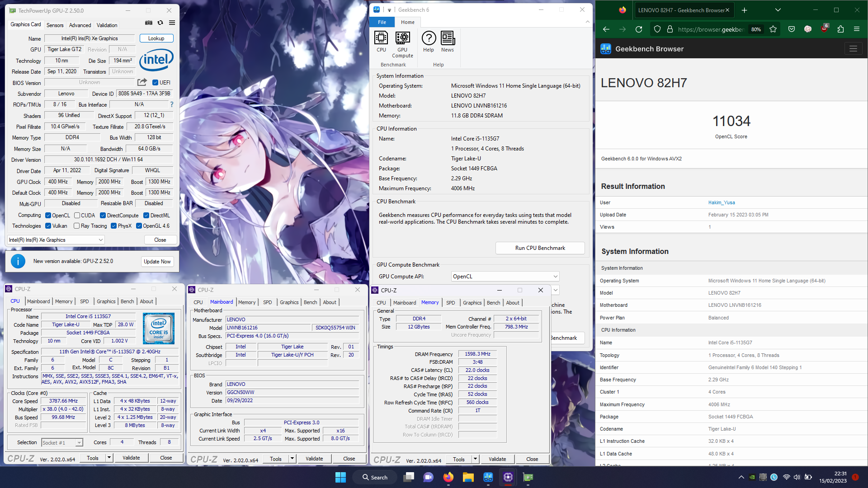Viewport: 868px width, 488px height.
Task: Toggle DirectCompute checkbox in GPU-Z
Action: click(x=103, y=216)
